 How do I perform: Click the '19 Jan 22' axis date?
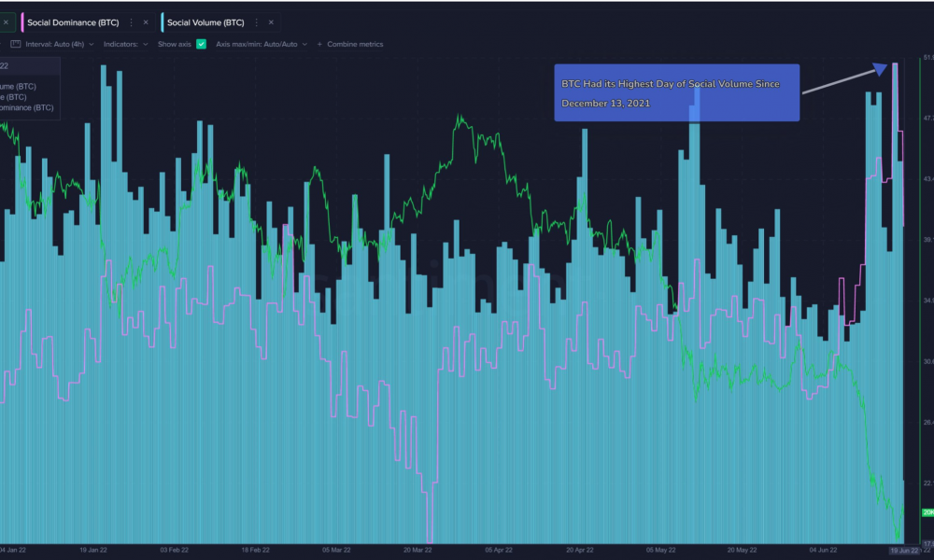tap(92, 550)
